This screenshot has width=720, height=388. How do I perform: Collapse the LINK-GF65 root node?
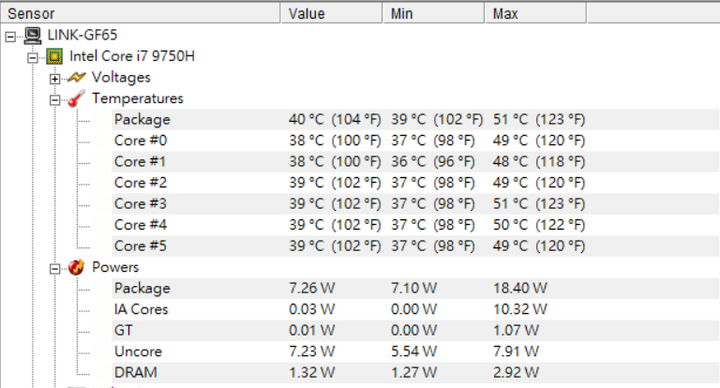[x=10, y=37]
